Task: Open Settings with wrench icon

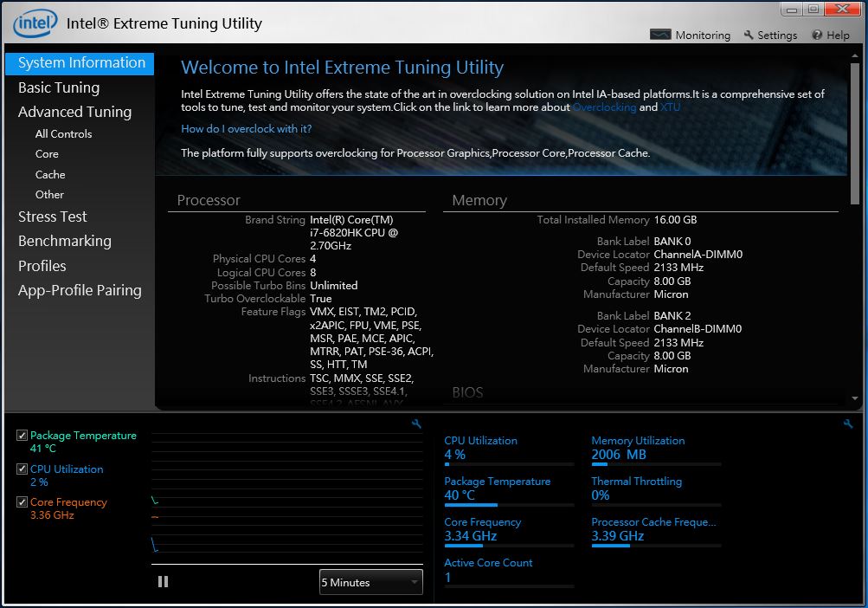Action: point(770,35)
